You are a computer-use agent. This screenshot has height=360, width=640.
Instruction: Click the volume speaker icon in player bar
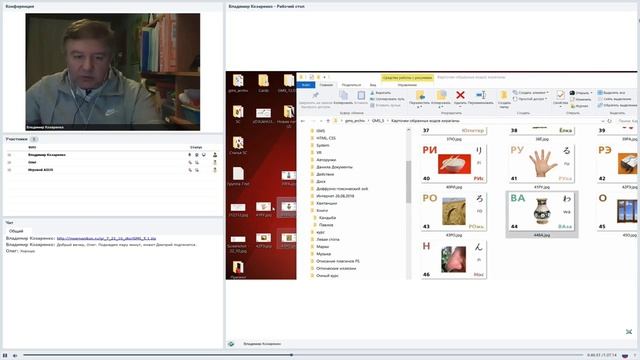point(15,356)
